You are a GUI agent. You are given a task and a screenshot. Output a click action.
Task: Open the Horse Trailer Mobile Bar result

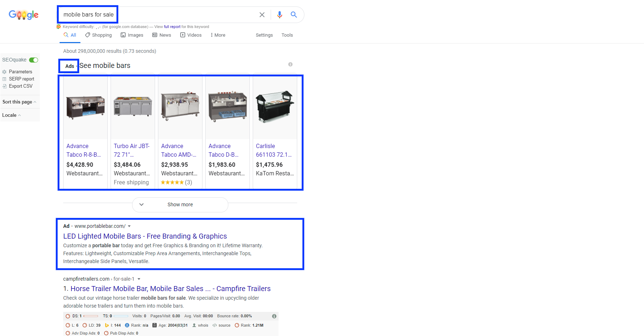pos(171,289)
